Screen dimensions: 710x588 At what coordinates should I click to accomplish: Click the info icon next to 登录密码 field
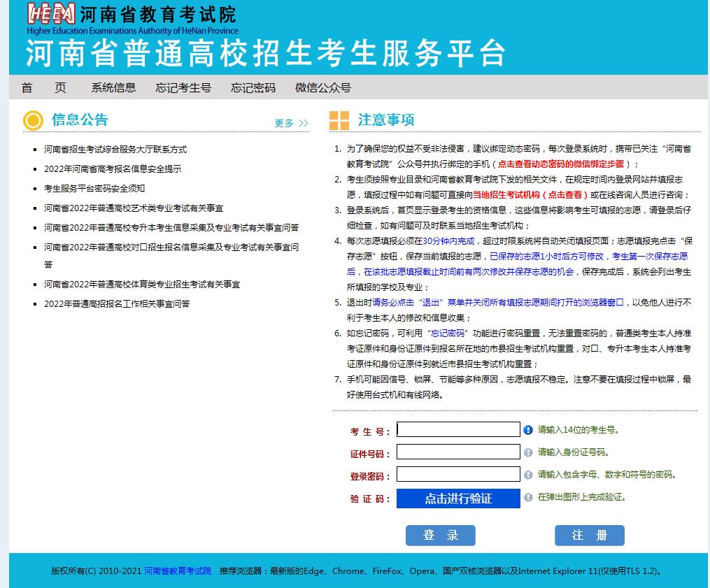coord(528,475)
